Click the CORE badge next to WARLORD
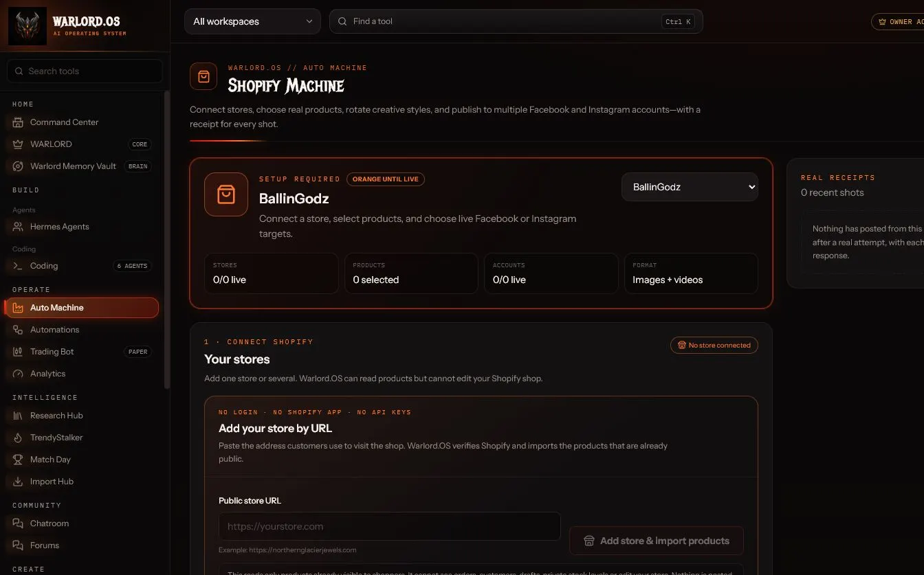Image resolution: width=924 pixels, height=575 pixels. [x=140, y=144]
